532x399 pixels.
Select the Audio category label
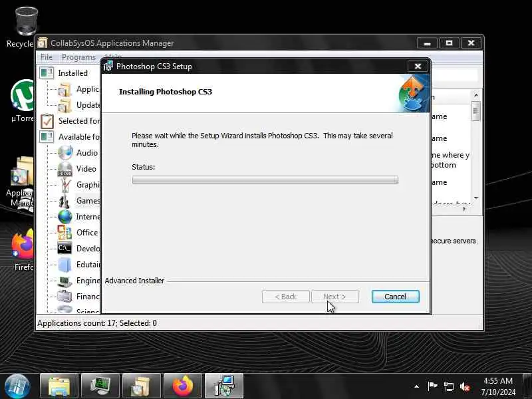click(87, 153)
